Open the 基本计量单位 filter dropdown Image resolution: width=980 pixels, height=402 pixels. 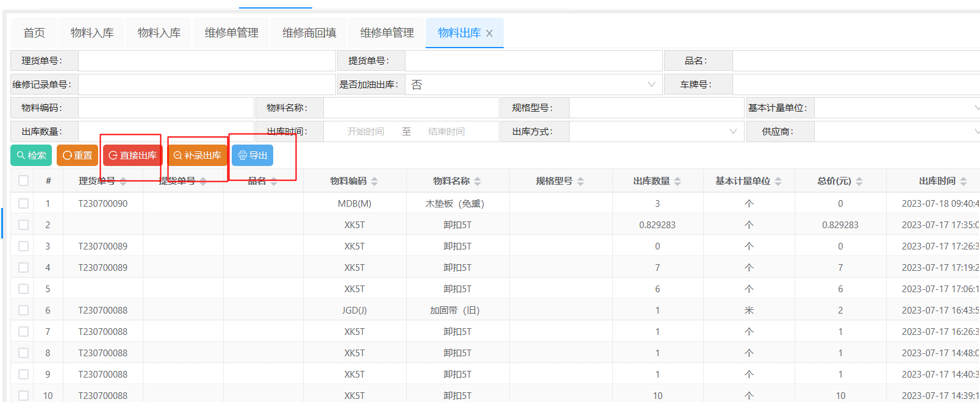[896, 108]
